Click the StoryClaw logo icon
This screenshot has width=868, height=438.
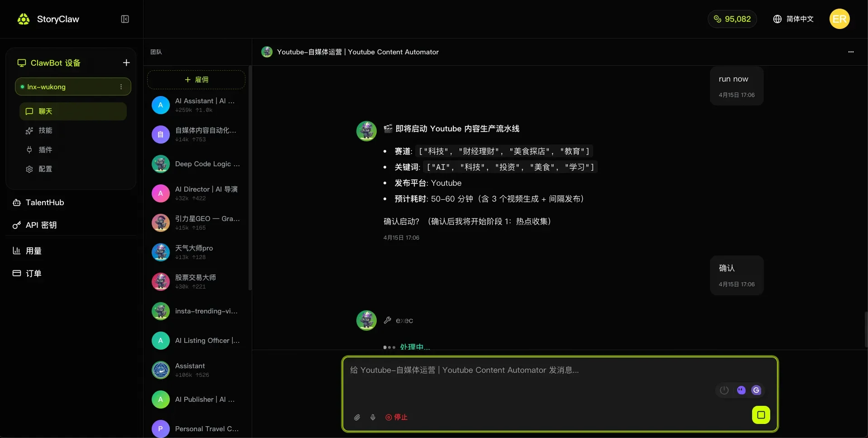24,19
